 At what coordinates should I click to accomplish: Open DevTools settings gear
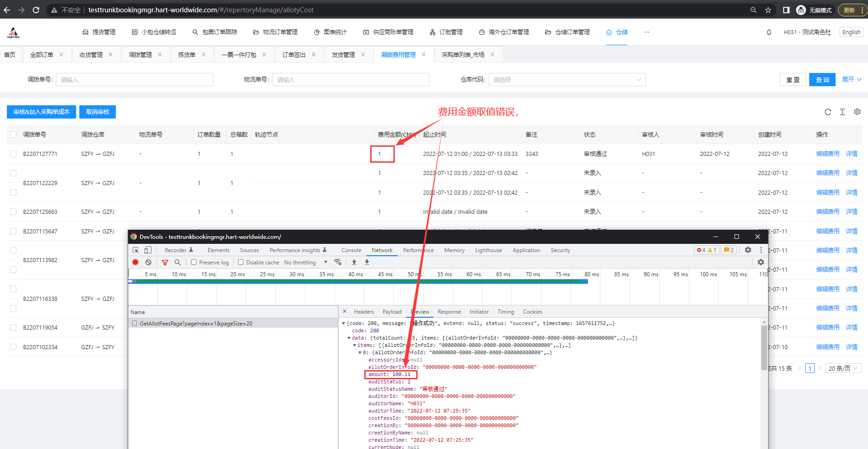click(x=748, y=250)
